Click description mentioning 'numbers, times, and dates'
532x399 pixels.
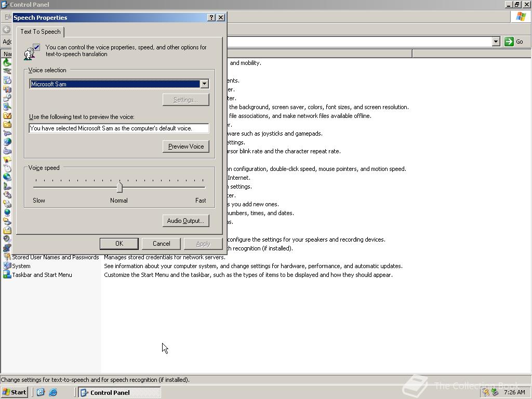pos(261,213)
